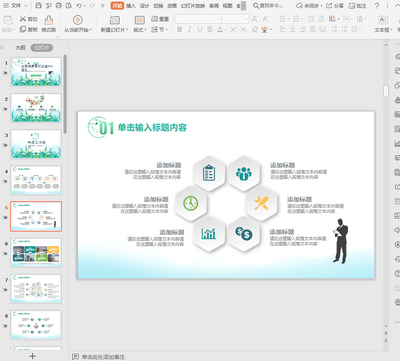
Task: Click the save icon in quick access toolbar
Action: pos(39,6)
